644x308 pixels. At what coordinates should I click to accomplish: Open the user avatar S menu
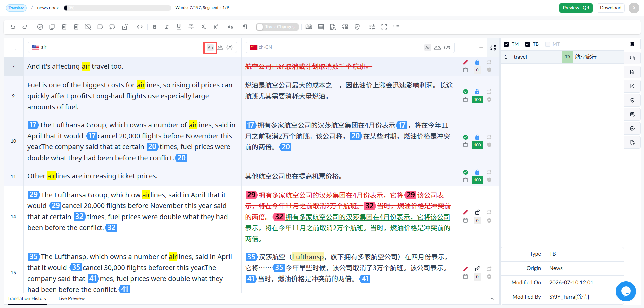click(x=634, y=8)
